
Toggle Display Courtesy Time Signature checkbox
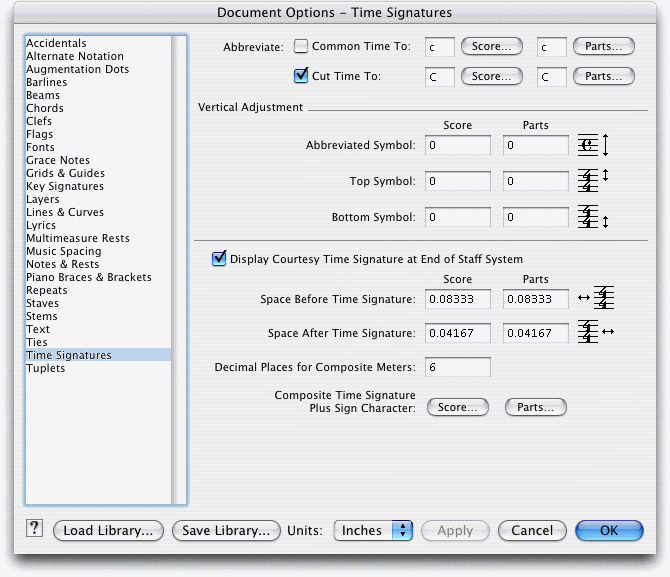pyautogui.click(x=219, y=259)
